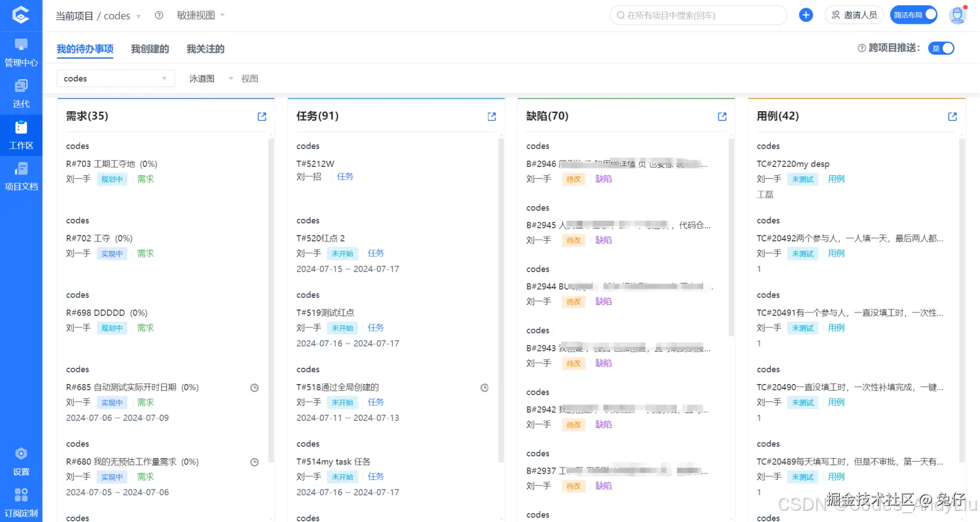Open the user avatar menu
The image size is (980, 522).
958,15
